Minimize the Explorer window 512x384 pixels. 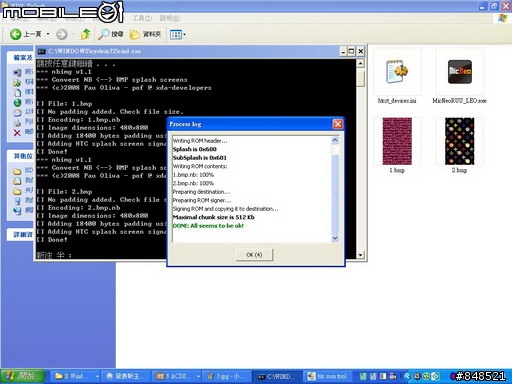point(483,6)
